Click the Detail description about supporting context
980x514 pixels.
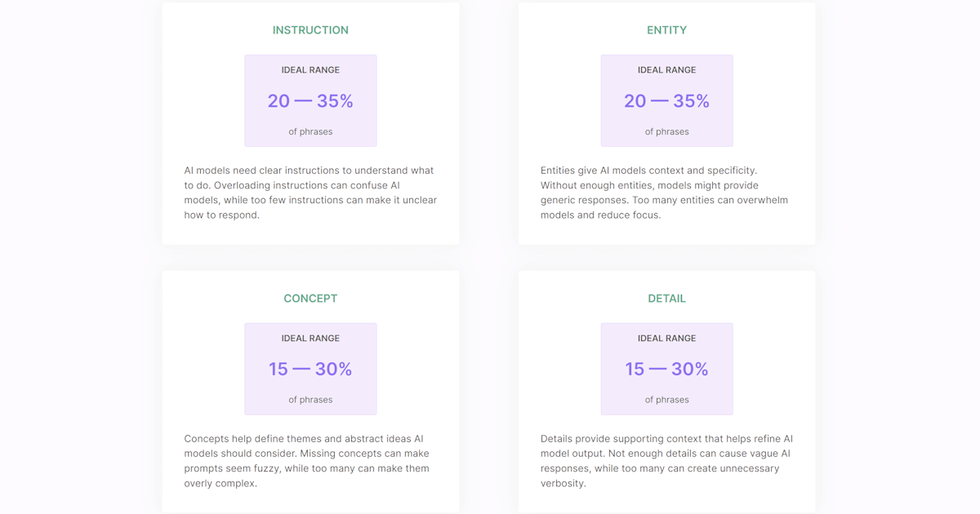pos(666,461)
